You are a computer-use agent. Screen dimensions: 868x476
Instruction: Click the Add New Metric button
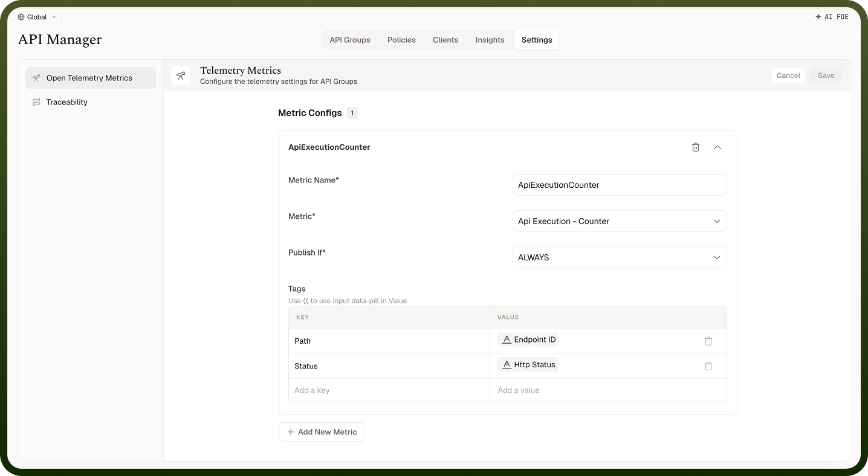tap(322, 432)
